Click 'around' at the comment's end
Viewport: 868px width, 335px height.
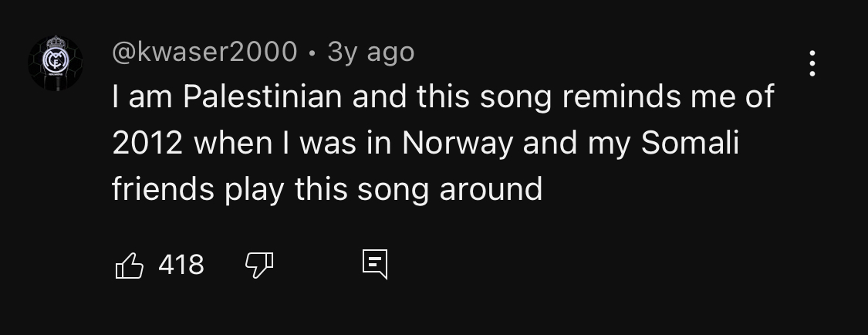point(491,189)
